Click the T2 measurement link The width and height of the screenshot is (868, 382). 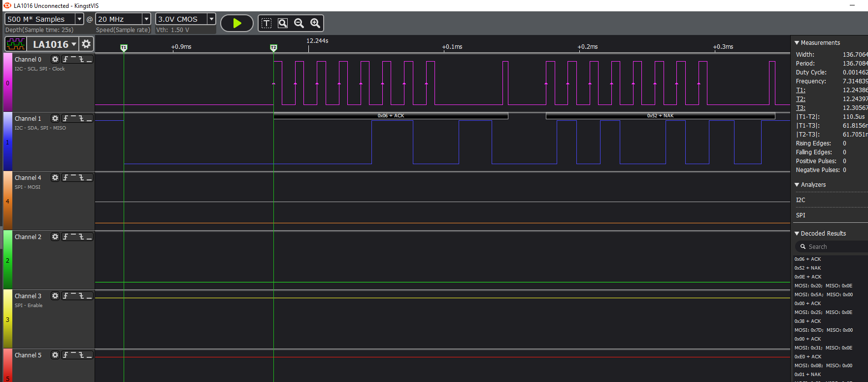pos(801,99)
